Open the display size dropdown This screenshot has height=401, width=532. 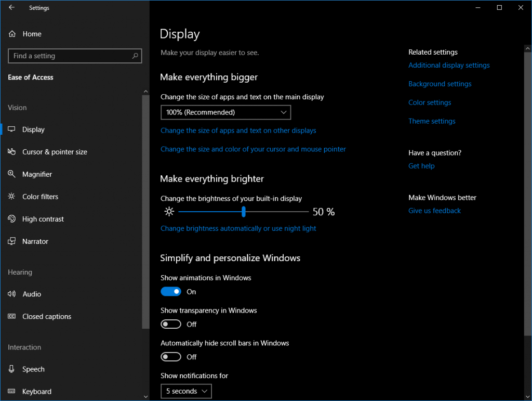pyautogui.click(x=225, y=112)
